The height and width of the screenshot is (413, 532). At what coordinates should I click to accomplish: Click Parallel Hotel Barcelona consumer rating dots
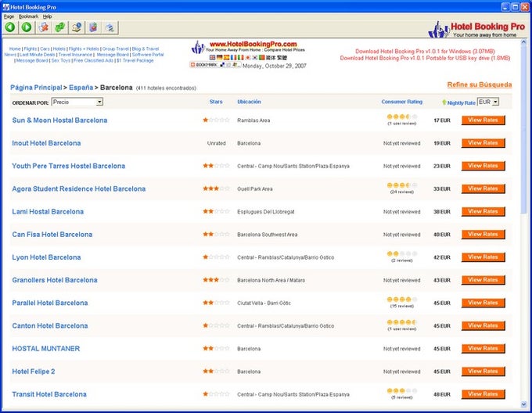402,300
